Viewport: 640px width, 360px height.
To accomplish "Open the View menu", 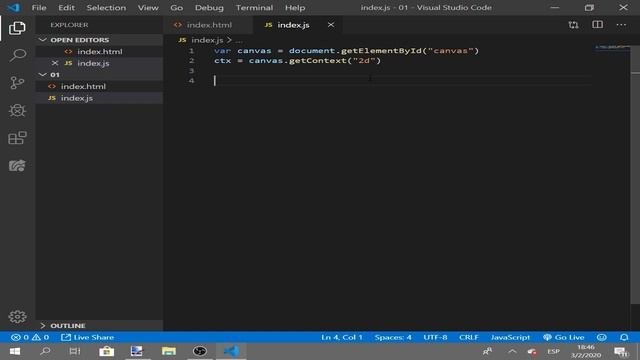I will click(x=148, y=8).
